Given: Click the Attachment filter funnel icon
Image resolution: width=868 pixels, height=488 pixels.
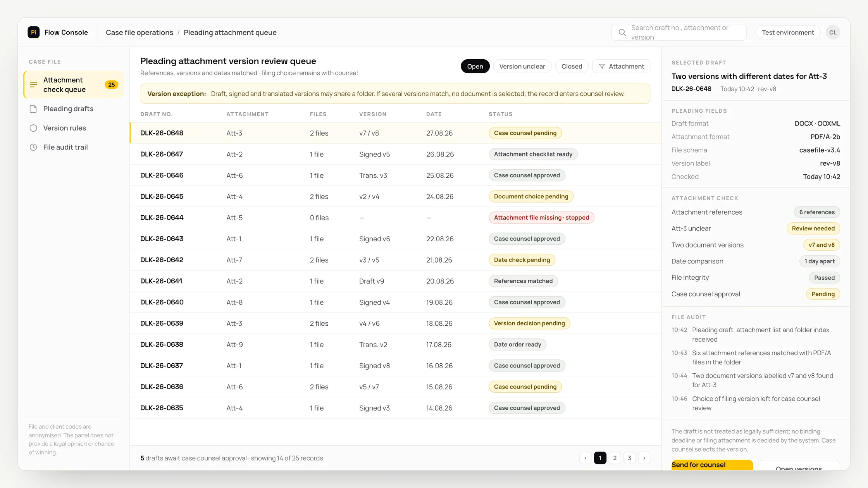Looking at the screenshot, I should [x=602, y=66].
